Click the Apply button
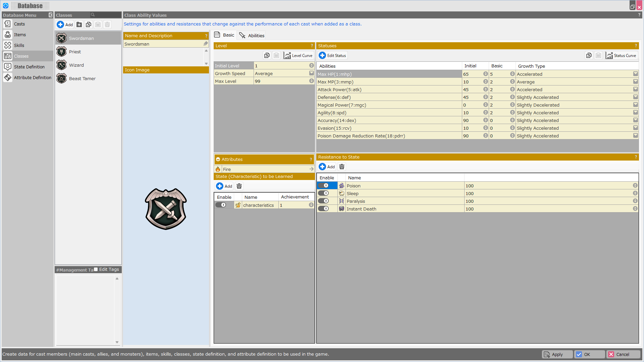This screenshot has height=362, width=644. tap(557, 354)
